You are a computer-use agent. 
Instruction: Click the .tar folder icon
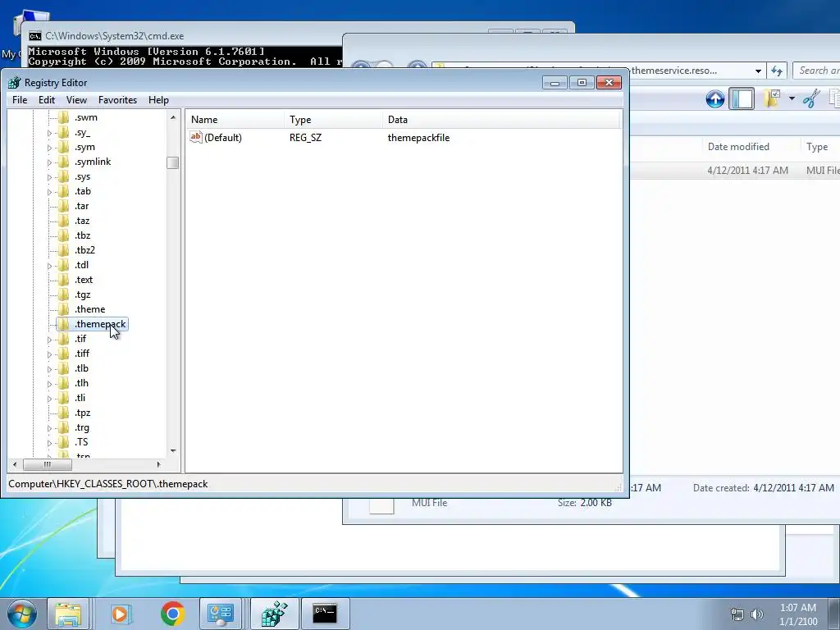point(64,206)
